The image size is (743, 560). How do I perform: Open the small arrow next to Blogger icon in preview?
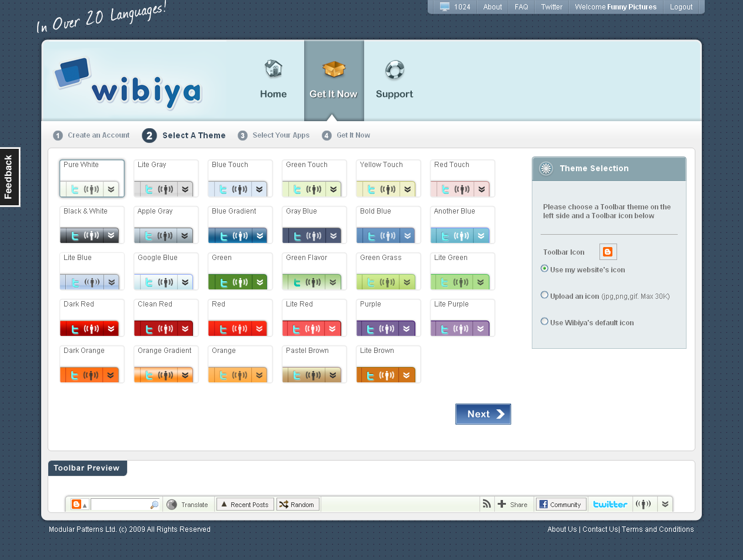coord(85,506)
